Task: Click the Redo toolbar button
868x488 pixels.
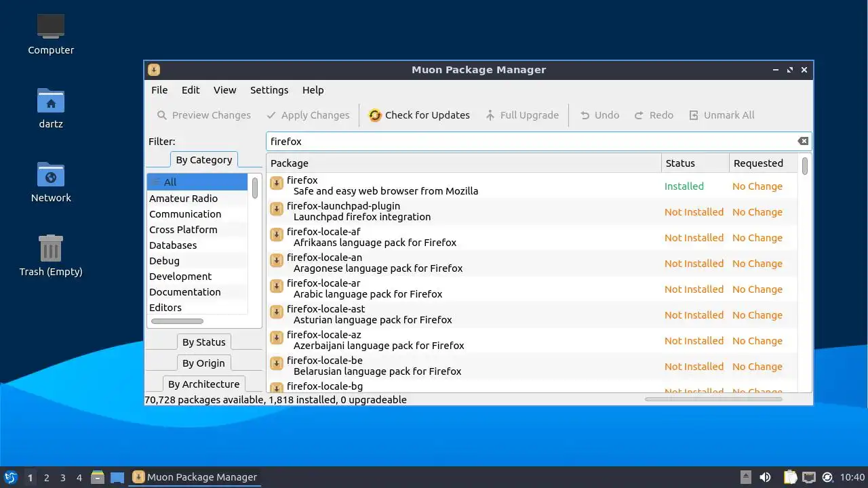Action: tap(654, 115)
